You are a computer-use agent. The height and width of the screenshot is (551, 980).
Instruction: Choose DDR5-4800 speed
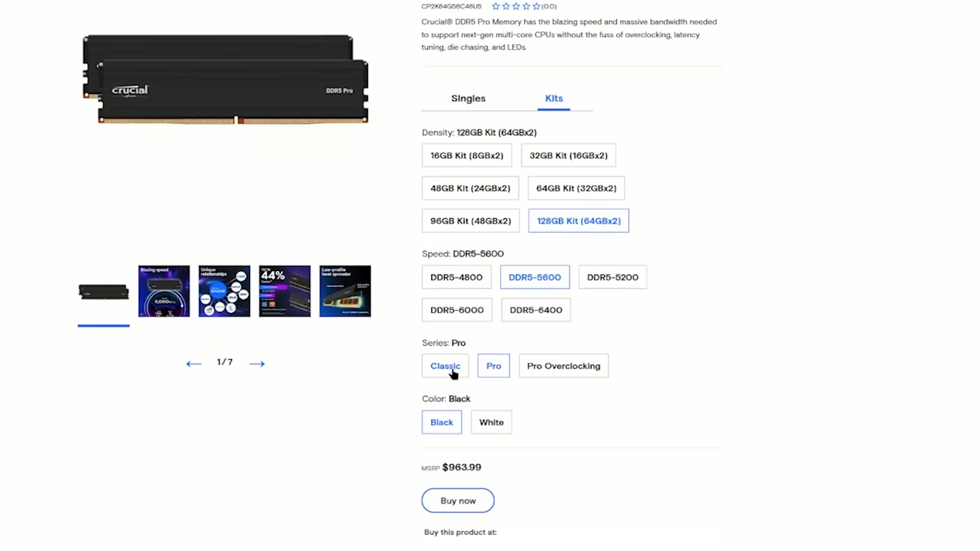[x=456, y=277]
